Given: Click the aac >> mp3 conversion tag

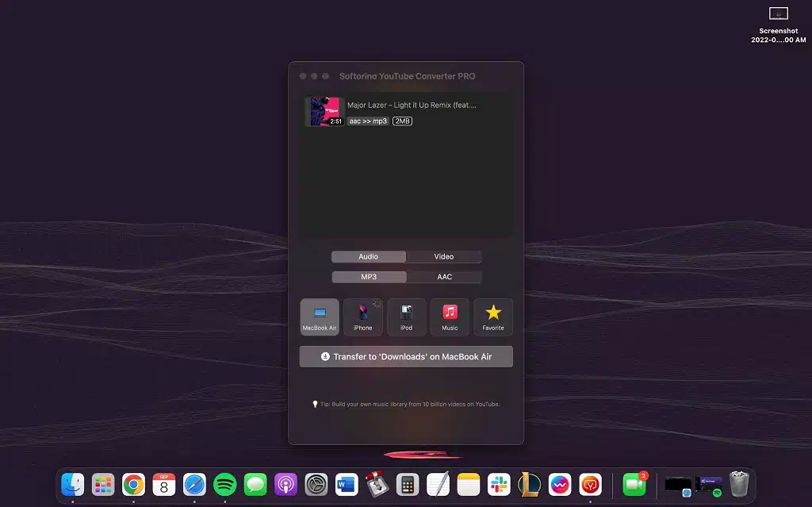Looking at the screenshot, I should click(368, 121).
